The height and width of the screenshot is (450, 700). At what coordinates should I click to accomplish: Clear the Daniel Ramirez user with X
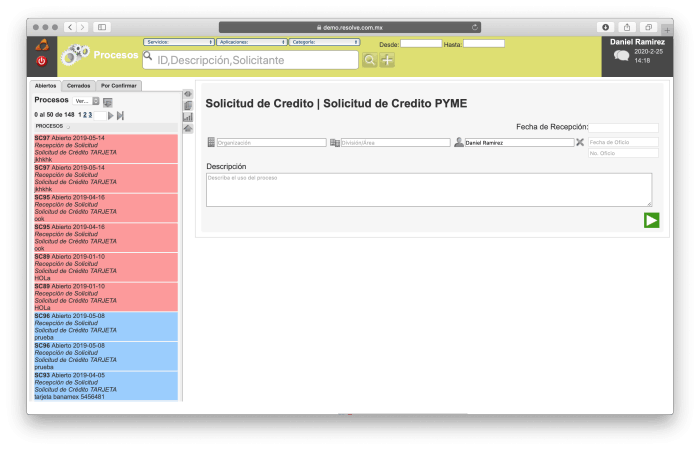click(580, 143)
